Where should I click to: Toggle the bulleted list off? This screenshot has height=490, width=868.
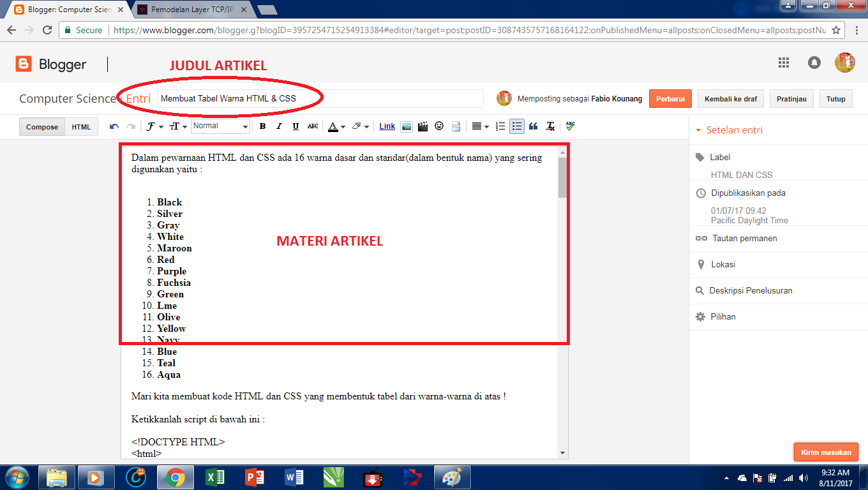[516, 126]
